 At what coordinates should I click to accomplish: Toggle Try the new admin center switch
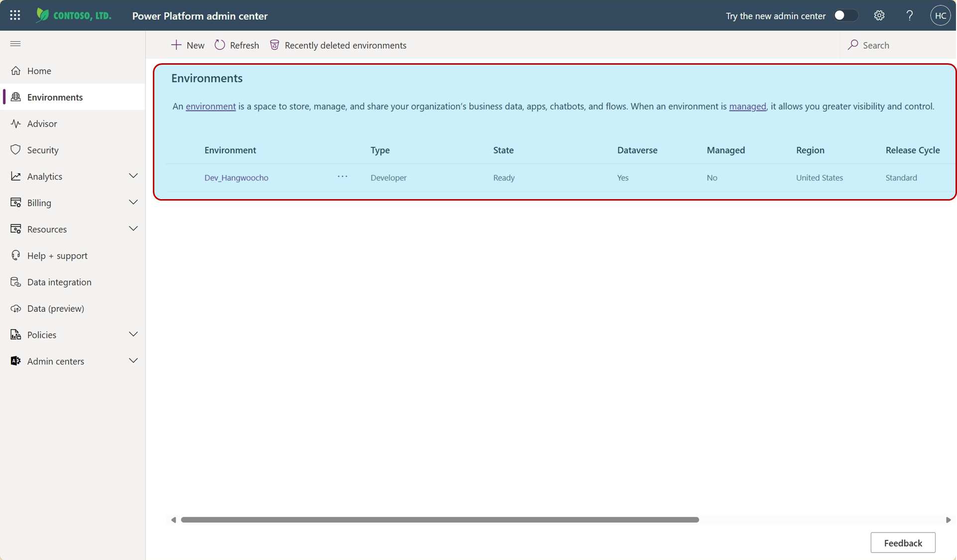(845, 15)
